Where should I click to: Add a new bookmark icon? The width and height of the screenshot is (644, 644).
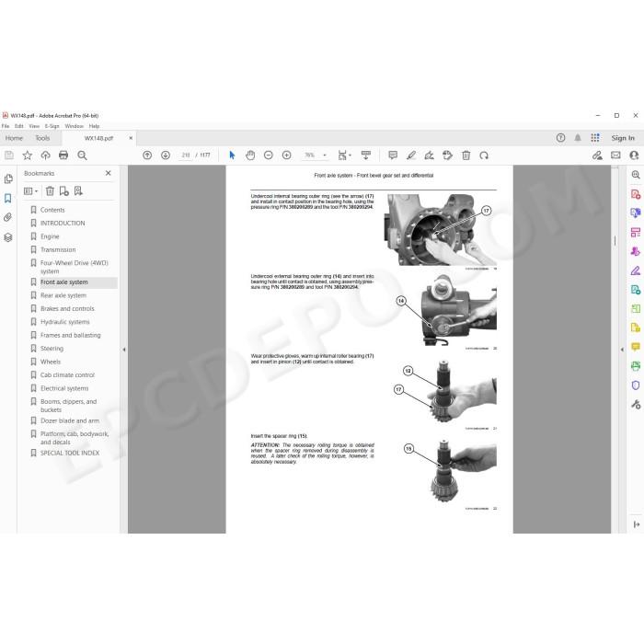coord(63,191)
